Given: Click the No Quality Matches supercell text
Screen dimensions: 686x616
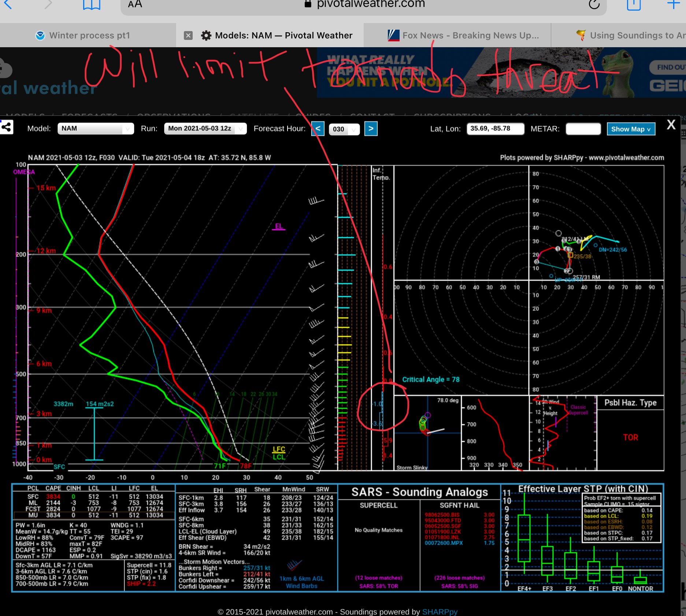Looking at the screenshot, I should tap(378, 530).
